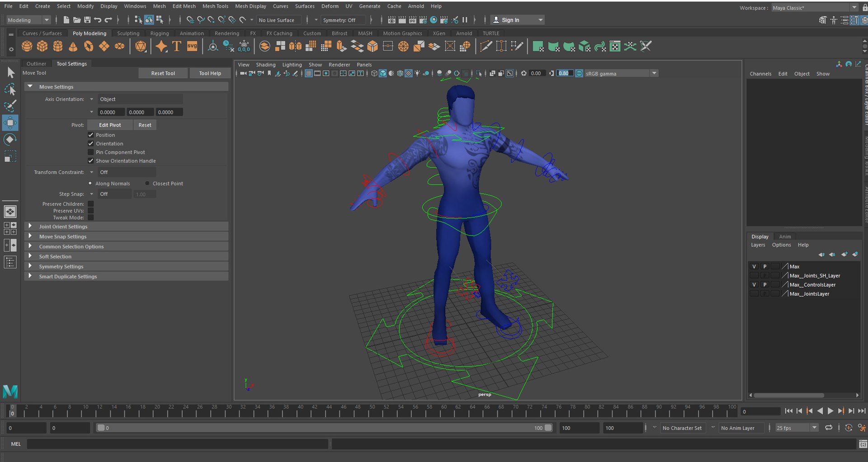Click the pivot Reset button
This screenshot has height=462, width=868.
click(145, 125)
